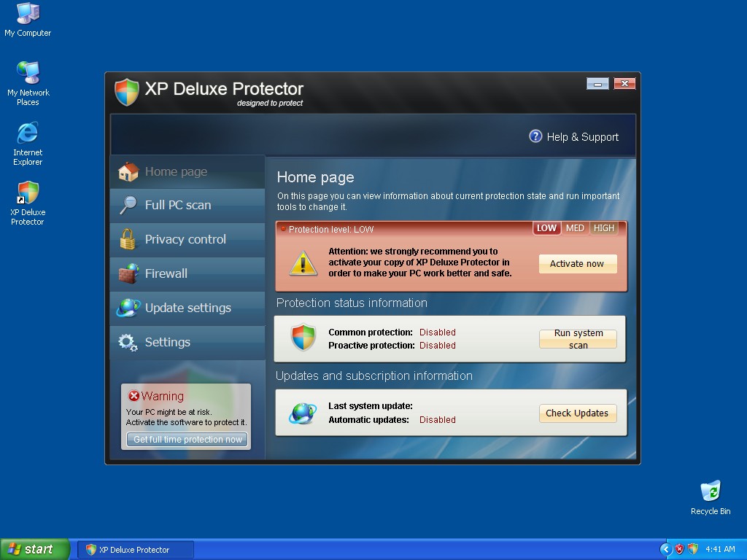Click the Run system scan button

578,339
